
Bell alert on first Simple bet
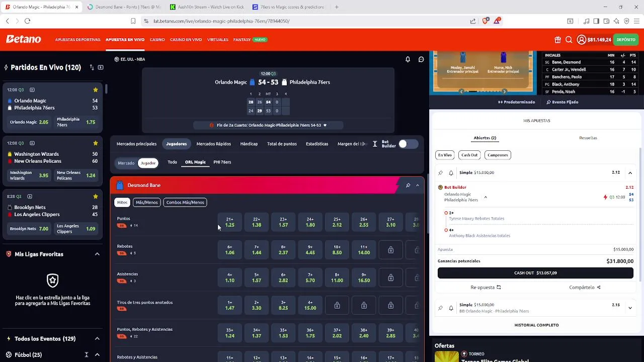click(451, 172)
